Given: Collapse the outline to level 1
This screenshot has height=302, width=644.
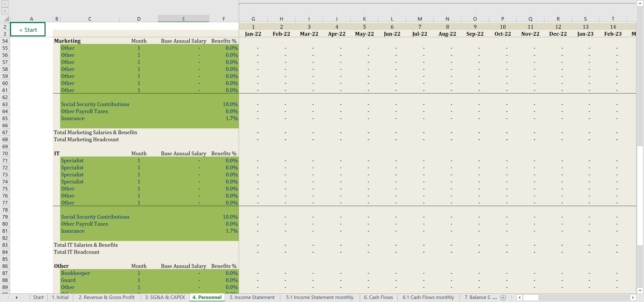Looking at the screenshot, I should [x=5, y=4].
